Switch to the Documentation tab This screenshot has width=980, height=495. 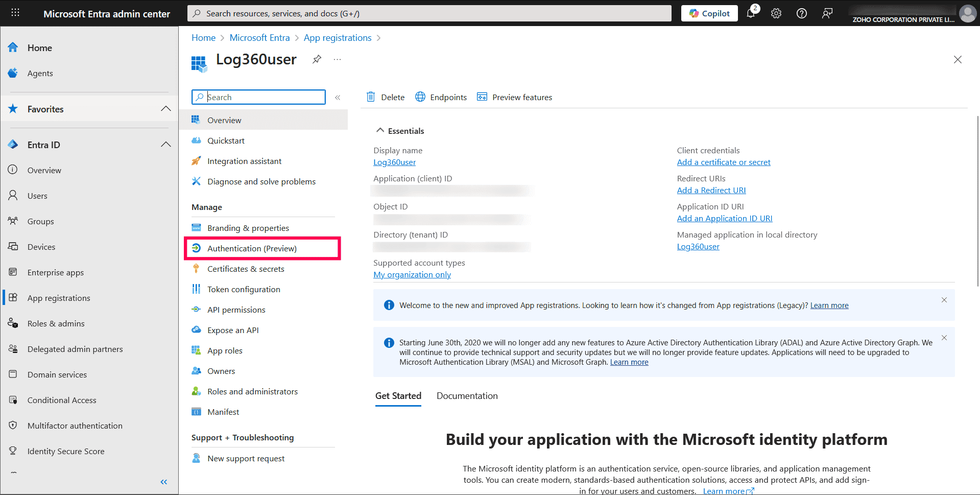[x=467, y=396]
